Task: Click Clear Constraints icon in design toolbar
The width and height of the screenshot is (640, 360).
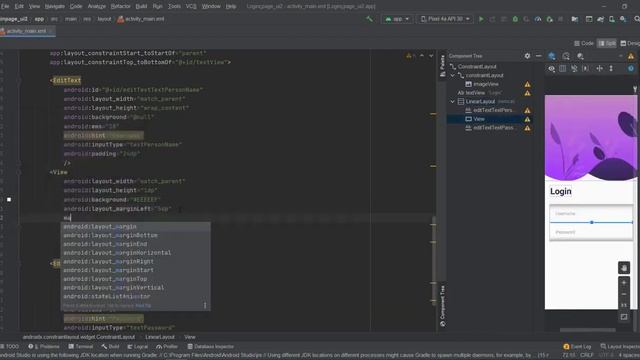Action: point(574,69)
